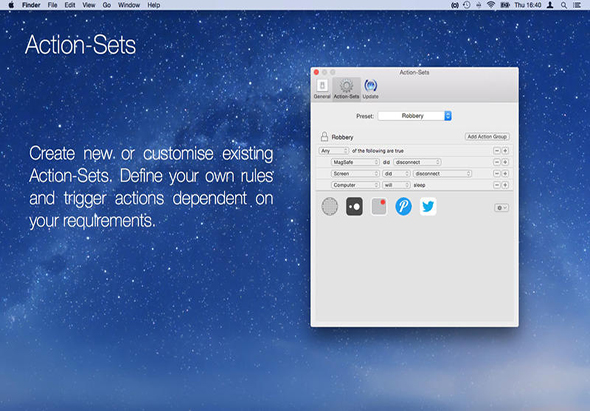
Task: Select the dark camera action icon
Action: [x=354, y=207]
